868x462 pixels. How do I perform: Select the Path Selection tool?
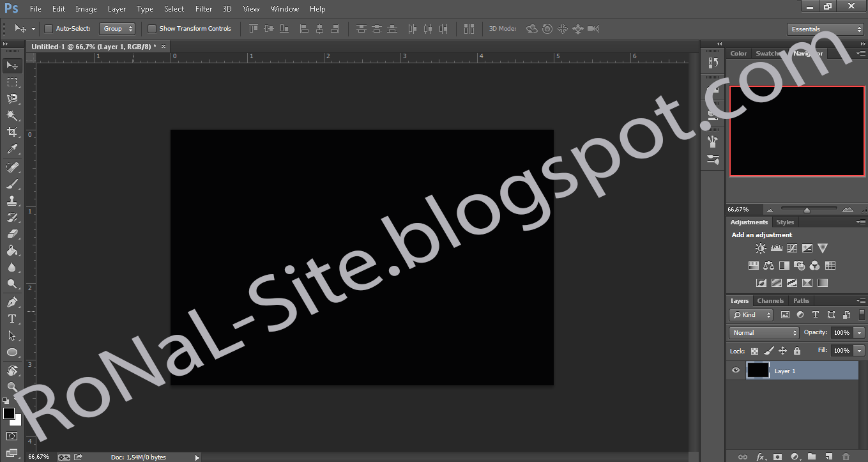(12, 335)
